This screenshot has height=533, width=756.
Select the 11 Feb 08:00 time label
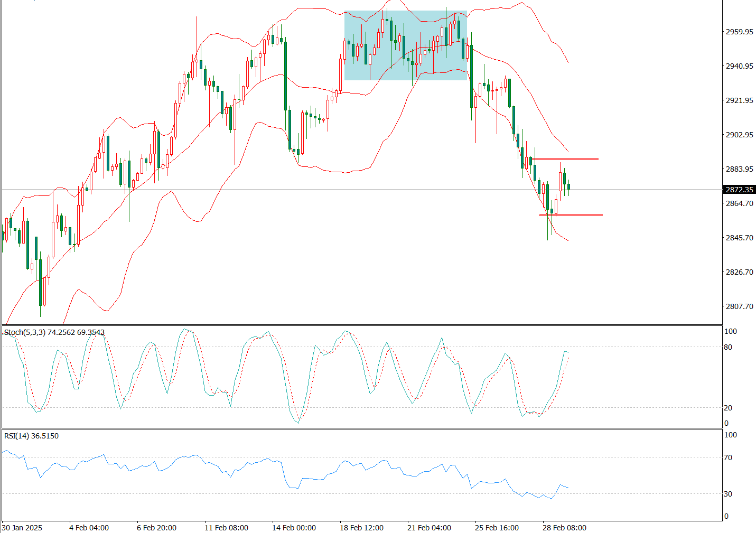[226, 527]
